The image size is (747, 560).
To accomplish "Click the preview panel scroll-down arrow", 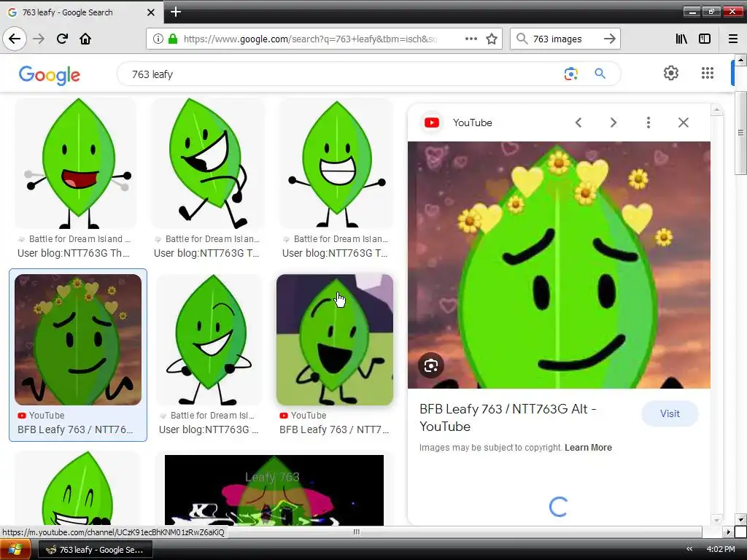I will (716, 520).
